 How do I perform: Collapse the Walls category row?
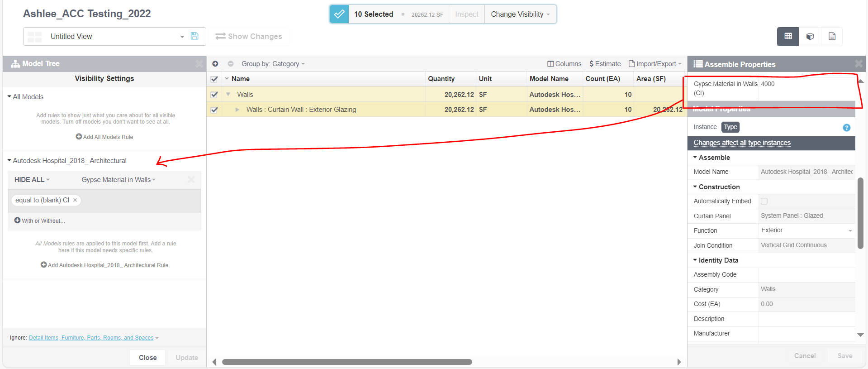click(228, 94)
